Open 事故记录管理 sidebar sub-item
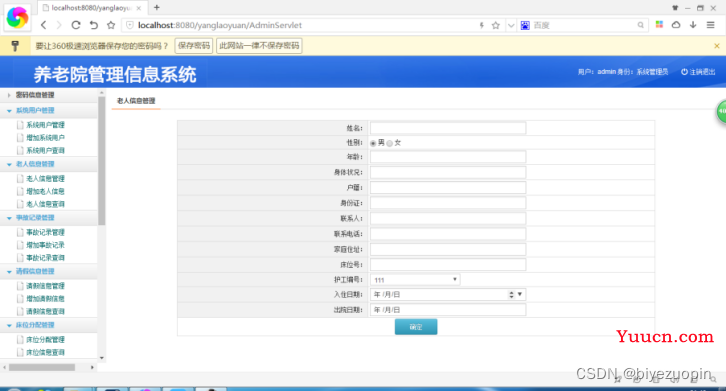The image size is (726, 391). [45, 233]
